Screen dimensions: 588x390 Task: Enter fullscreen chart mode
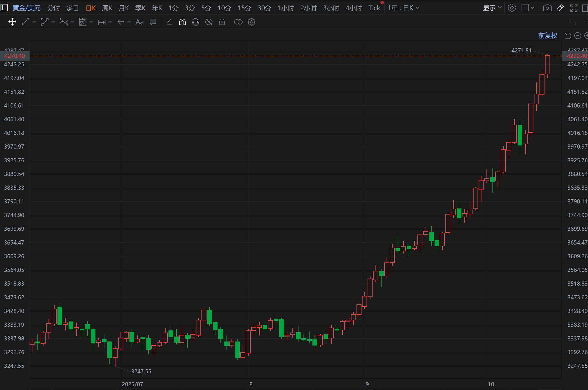[x=573, y=8]
